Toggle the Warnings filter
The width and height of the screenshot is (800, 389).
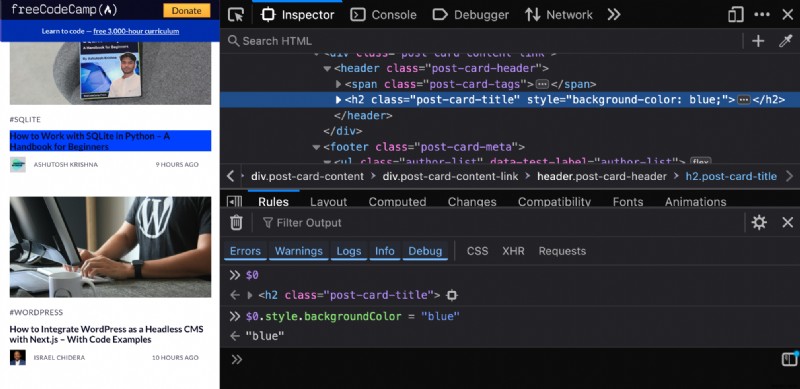point(298,251)
